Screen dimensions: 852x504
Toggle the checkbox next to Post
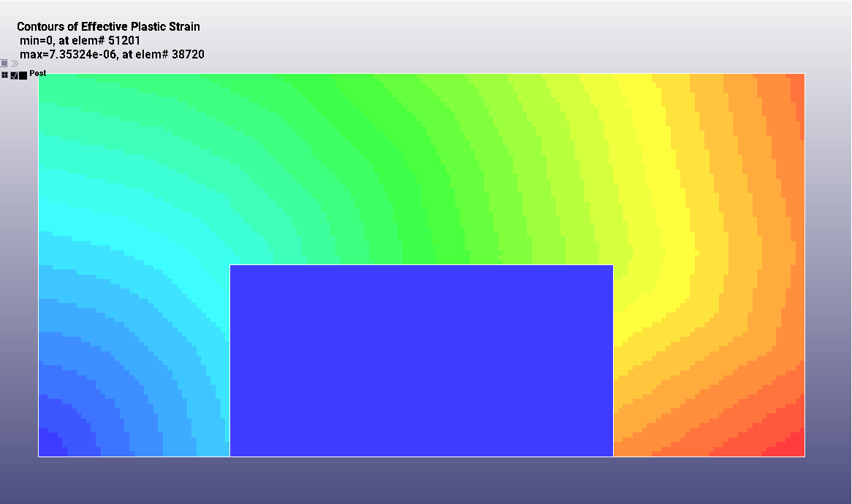click(x=14, y=75)
